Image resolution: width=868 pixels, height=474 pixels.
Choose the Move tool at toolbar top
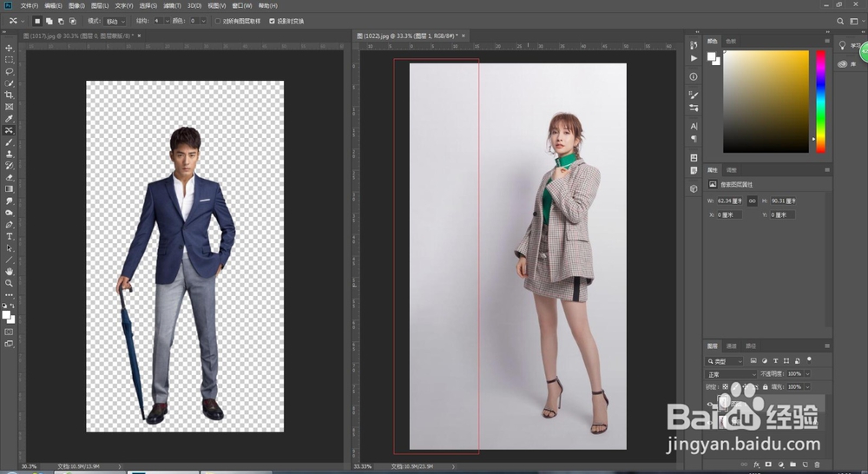pyautogui.click(x=10, y=48)
